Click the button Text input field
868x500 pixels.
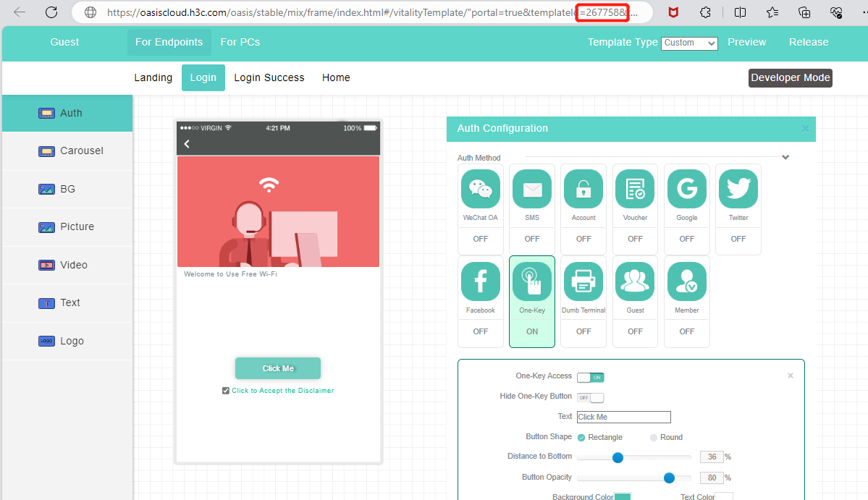click(624, 417)
